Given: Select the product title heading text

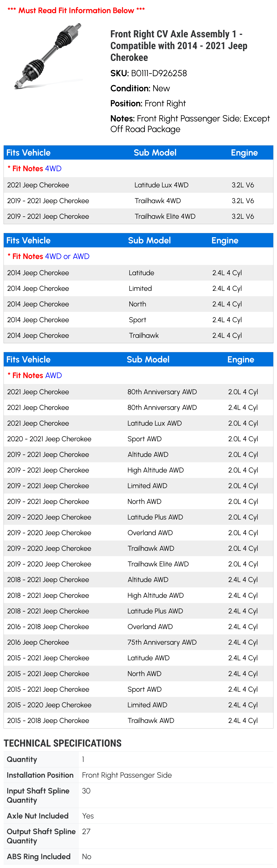Looking at the screenshot, I should pos(179,45).
